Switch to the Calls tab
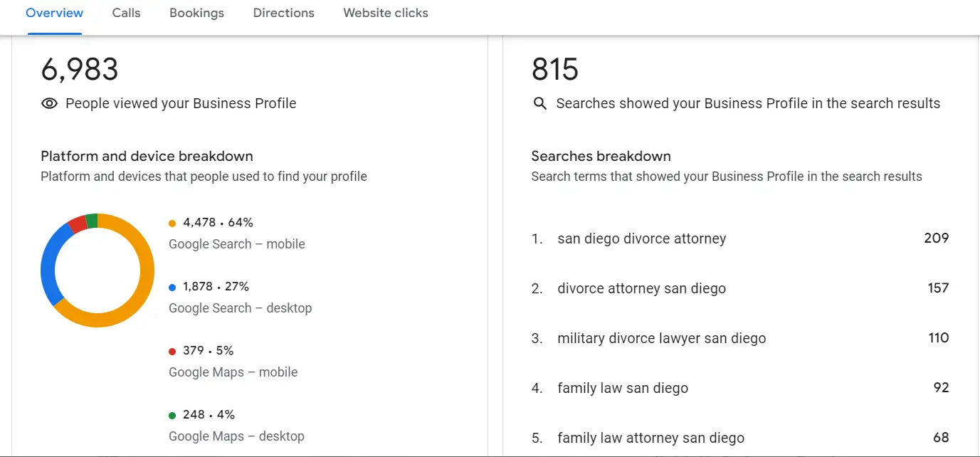980x457 pixels. click(x=126, y=13)
